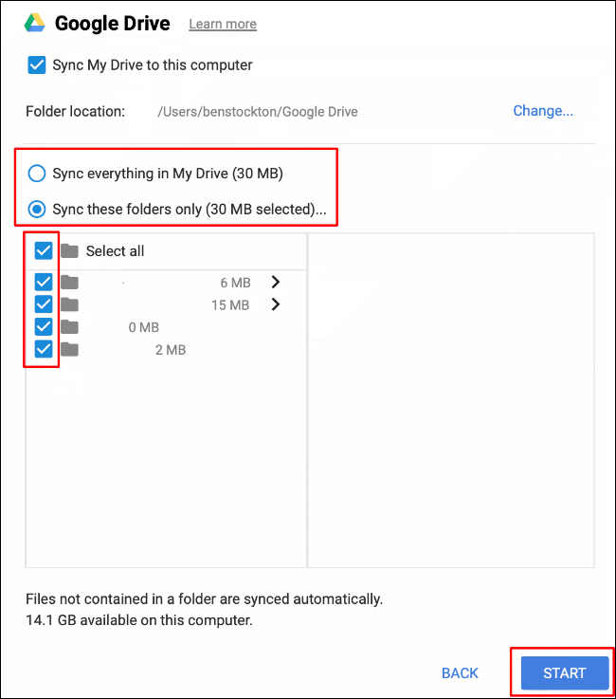The image size is (616, 699).
Task: Click Change... to pick folder location
Action: tap(543, 111)
